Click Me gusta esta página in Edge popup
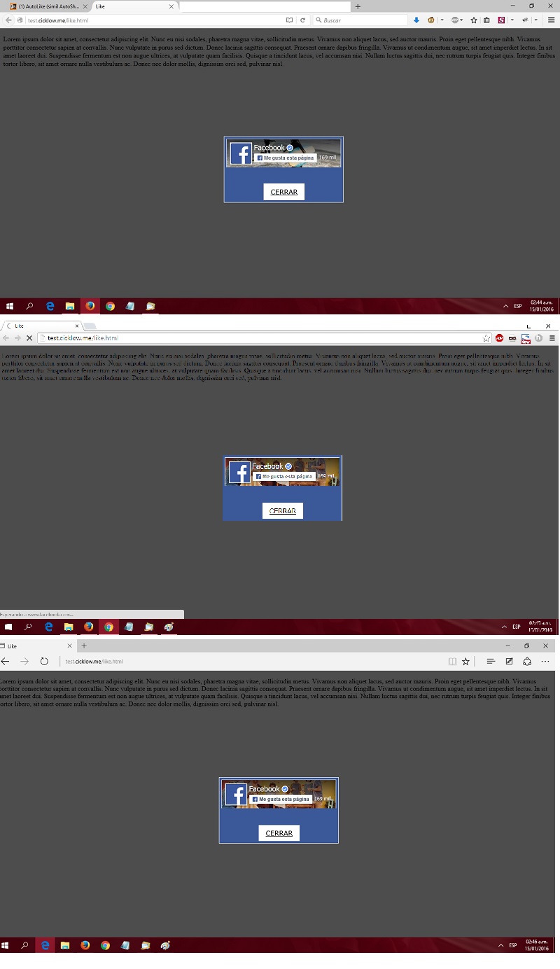 pos(280,799)
